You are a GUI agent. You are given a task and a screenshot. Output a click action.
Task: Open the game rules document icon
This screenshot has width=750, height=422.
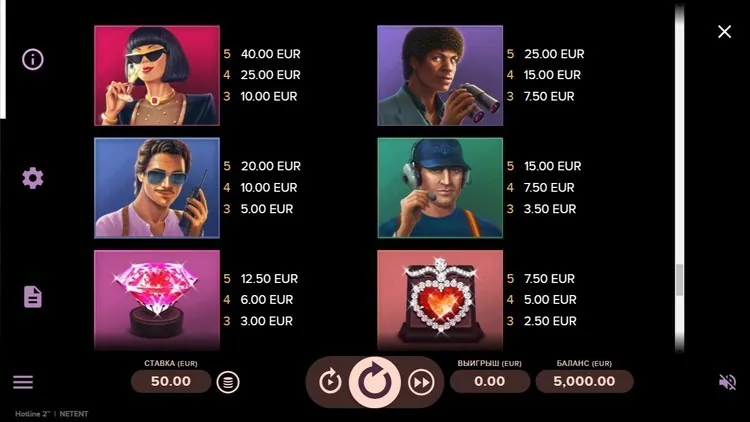pyautogui.click(x=33, y=297)
